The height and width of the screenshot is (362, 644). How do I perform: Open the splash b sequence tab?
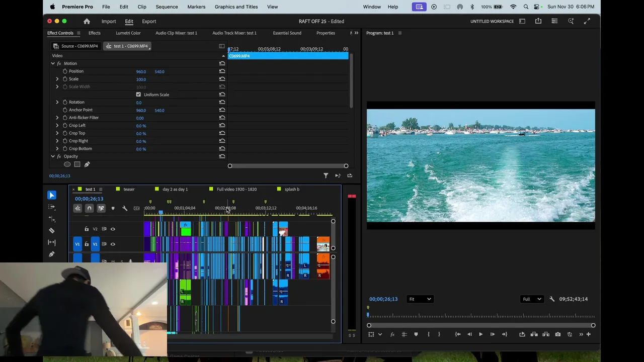[x=292, y=190]
